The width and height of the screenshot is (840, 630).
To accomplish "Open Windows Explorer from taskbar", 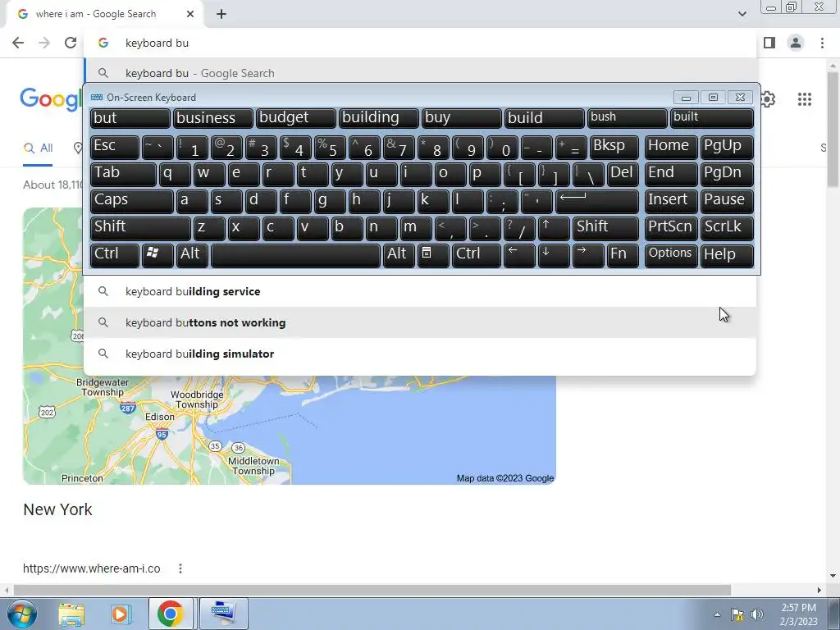I will pos(71,614).
